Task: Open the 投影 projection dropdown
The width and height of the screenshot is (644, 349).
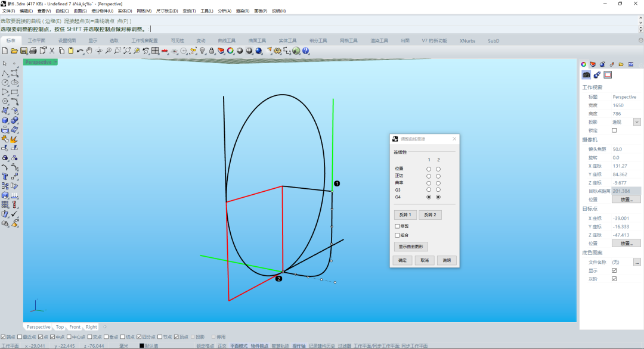Action: 636,122
